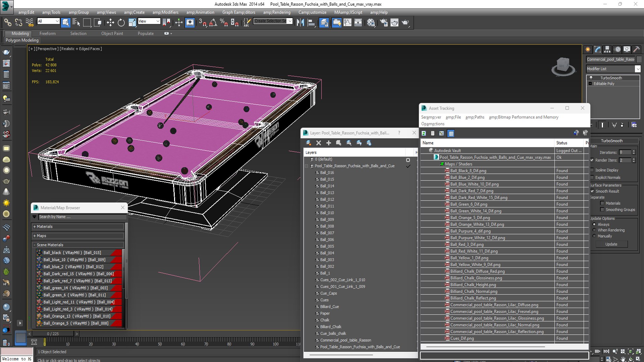Open the Modifiers menu
The image size is (644, 362).
click(x=165, y=12)
